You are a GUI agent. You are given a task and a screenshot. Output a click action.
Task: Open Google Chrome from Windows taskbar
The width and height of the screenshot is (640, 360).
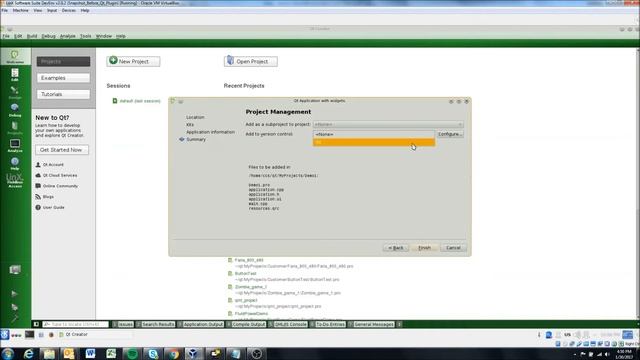pyautogui.click(x=174, y=353)
